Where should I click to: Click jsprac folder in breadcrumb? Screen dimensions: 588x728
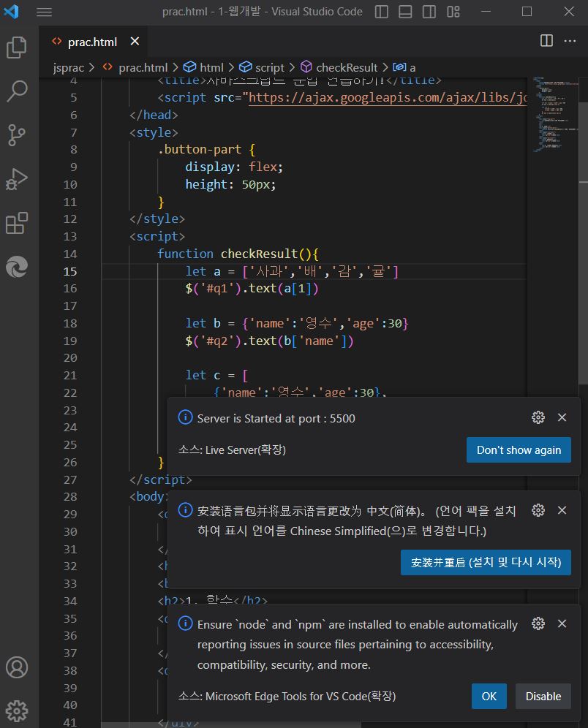click(68, 68)
